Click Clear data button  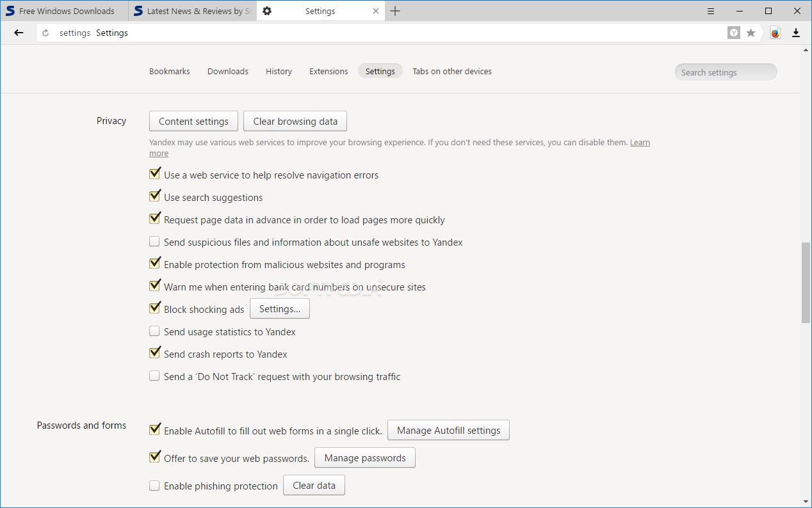click(314, 486)
